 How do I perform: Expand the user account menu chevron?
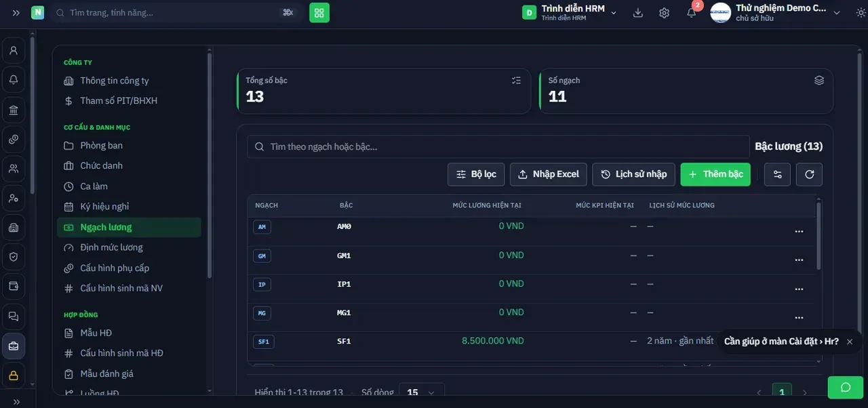[836, 13]
